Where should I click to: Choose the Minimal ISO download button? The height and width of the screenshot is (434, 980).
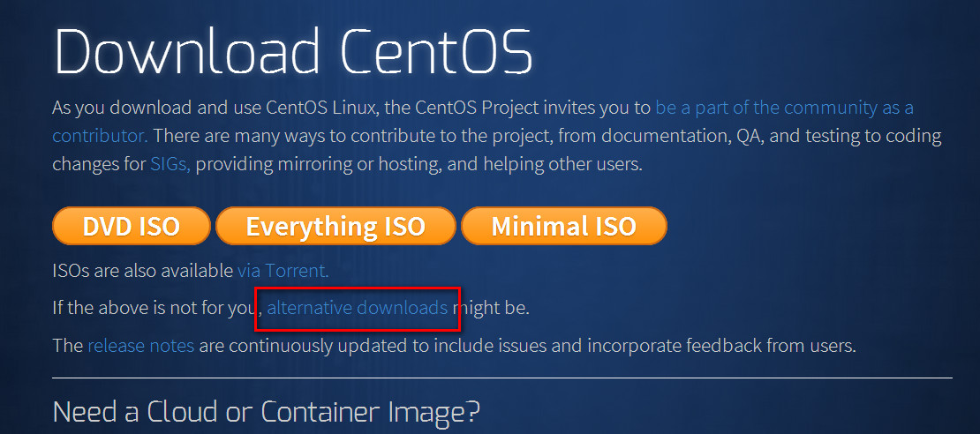pos(564,226)
